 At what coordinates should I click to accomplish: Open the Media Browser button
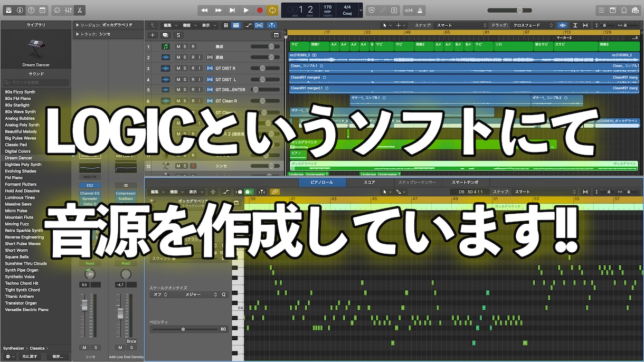pos(636,10)
